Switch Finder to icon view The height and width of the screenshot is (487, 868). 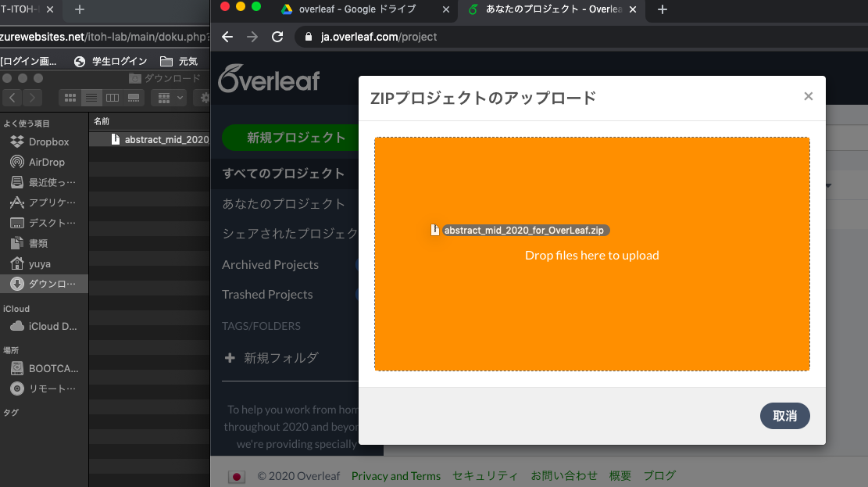70,98
